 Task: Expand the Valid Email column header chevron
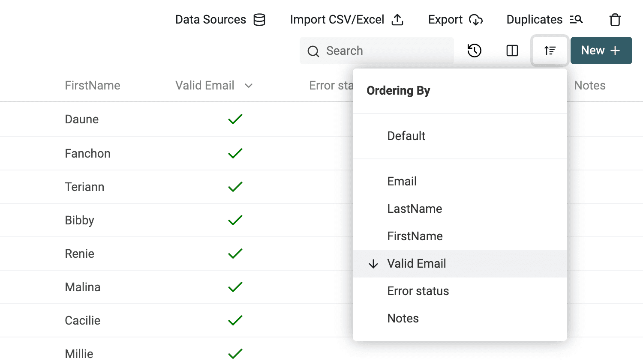point(249,86)
